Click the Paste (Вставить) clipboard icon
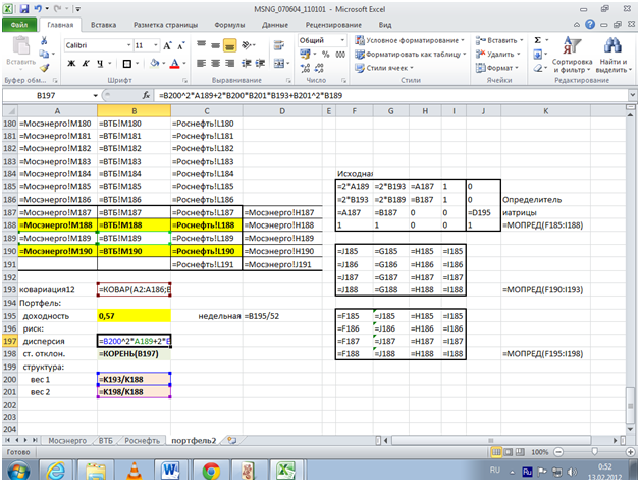 coord(21,46)
